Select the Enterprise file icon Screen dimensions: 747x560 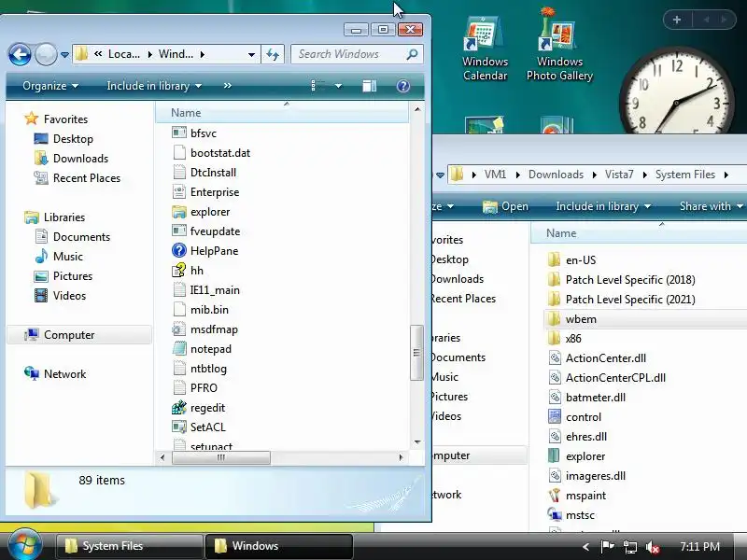coord(179,192)
